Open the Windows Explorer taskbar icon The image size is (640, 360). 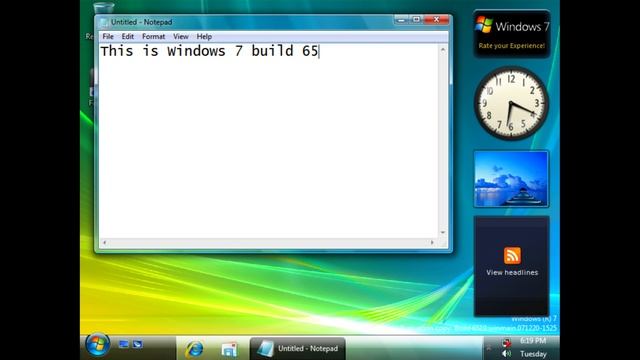point(229,349)
